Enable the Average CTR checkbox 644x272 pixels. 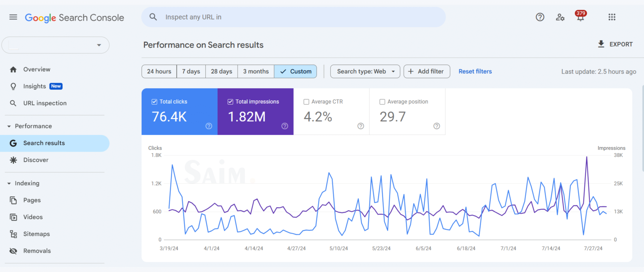point(306,102)
